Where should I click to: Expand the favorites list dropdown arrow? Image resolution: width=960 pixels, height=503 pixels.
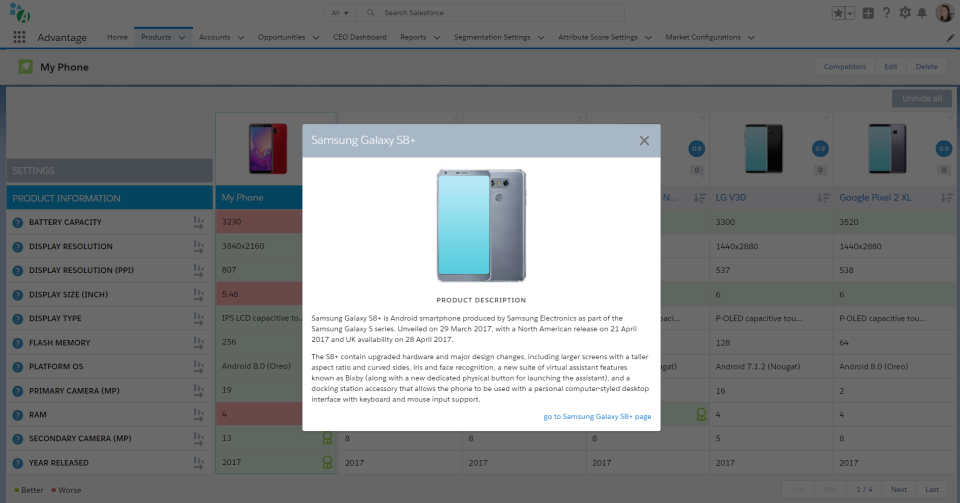(850, 13)
